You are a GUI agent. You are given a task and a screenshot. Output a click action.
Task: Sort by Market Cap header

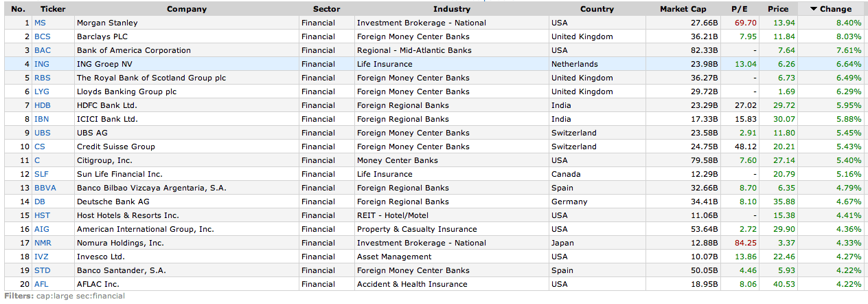pos(683,9)
